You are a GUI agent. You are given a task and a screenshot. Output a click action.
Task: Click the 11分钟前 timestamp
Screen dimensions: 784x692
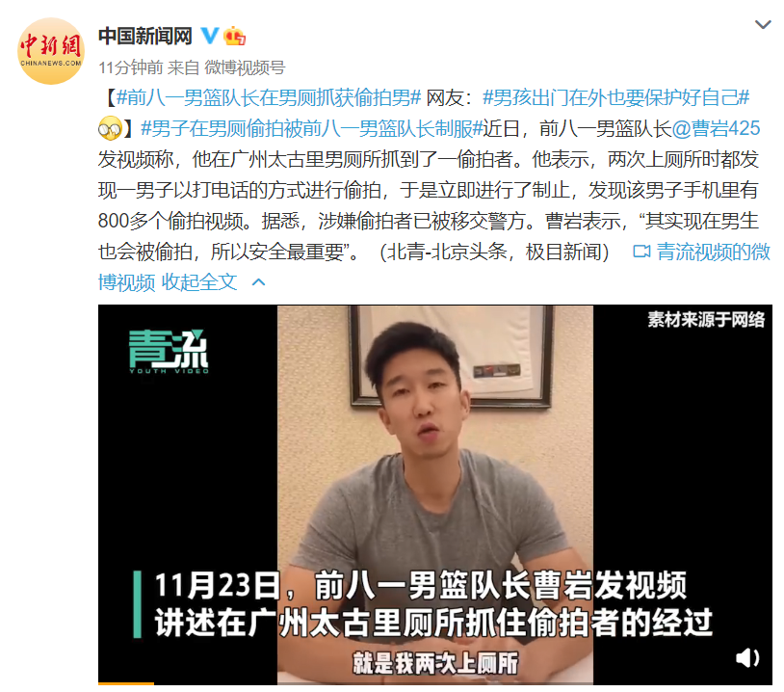tap(130, 67)
